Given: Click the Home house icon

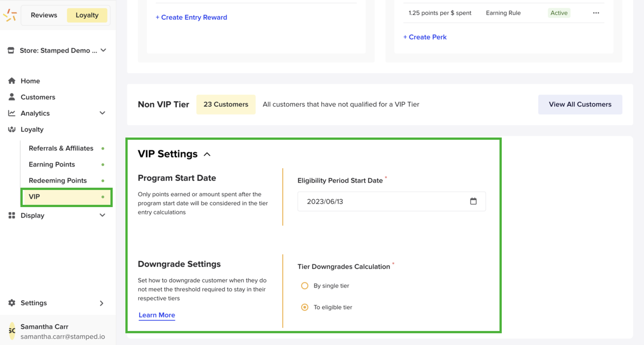Looking at the screenshot, I should tap(12, 81).
